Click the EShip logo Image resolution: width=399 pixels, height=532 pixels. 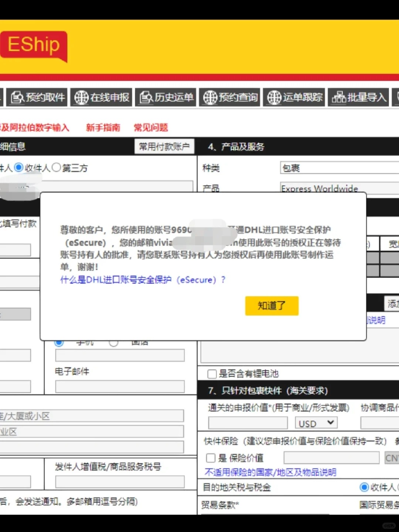[x=34, y=45]
